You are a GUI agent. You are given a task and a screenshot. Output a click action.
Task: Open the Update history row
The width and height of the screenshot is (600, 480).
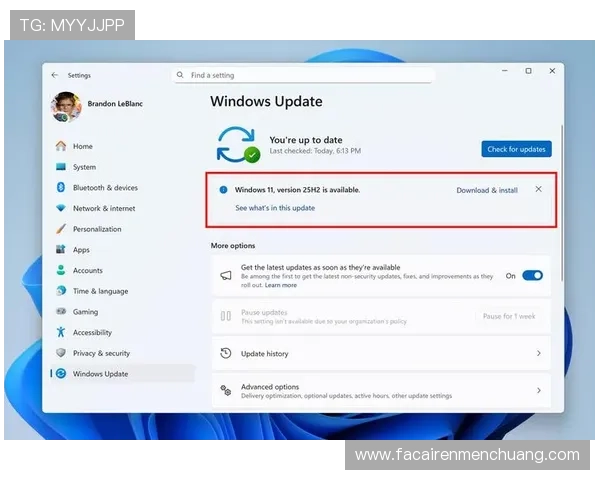(381, 353)
